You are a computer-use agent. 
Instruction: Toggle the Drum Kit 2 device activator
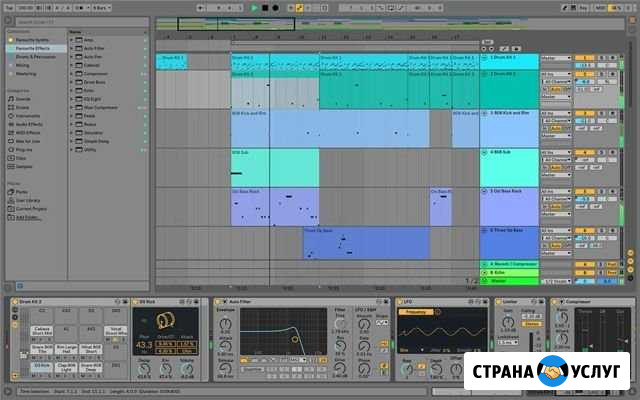pos(15,302)
